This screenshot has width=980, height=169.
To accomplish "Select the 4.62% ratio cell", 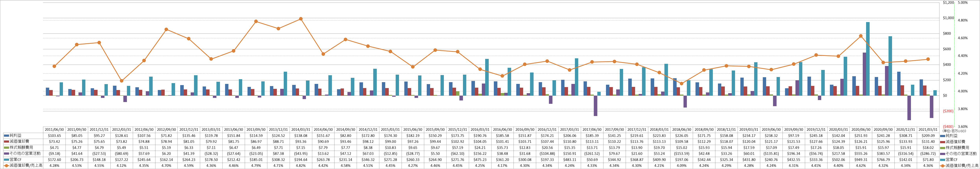I will click(861, 166).
